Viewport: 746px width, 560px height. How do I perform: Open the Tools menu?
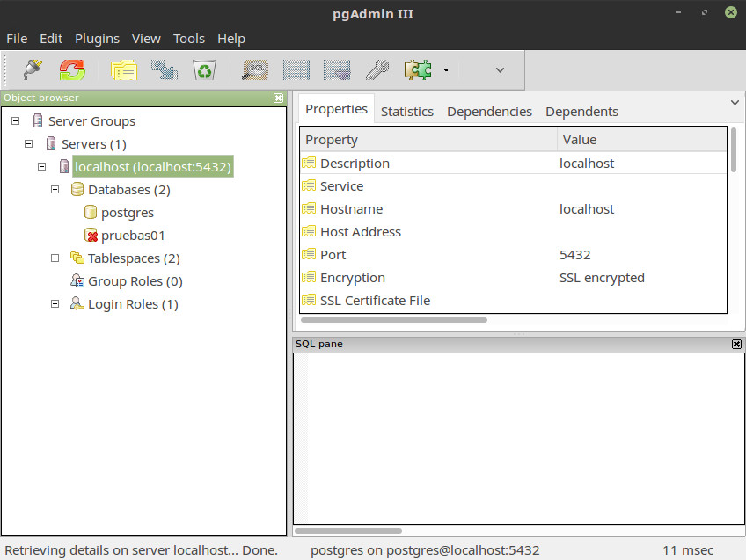pos(189,39)
